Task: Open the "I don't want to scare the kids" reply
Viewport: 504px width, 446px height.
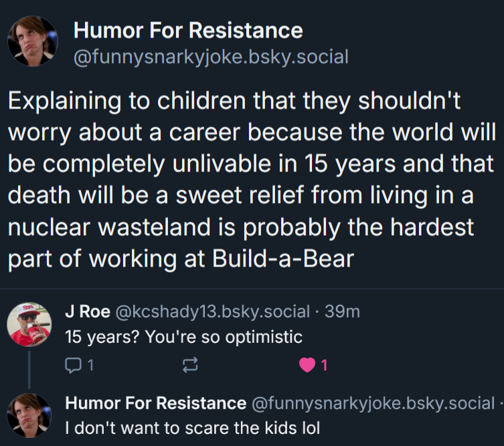Action: pyautogui.click(x=192, y=427)
